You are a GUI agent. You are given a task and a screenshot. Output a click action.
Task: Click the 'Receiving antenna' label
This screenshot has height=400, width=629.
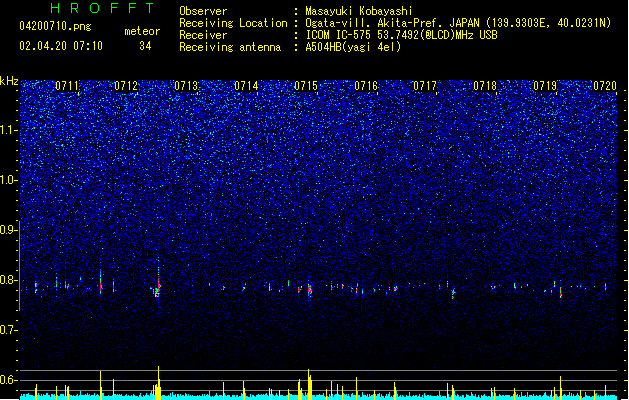(230, 47)
